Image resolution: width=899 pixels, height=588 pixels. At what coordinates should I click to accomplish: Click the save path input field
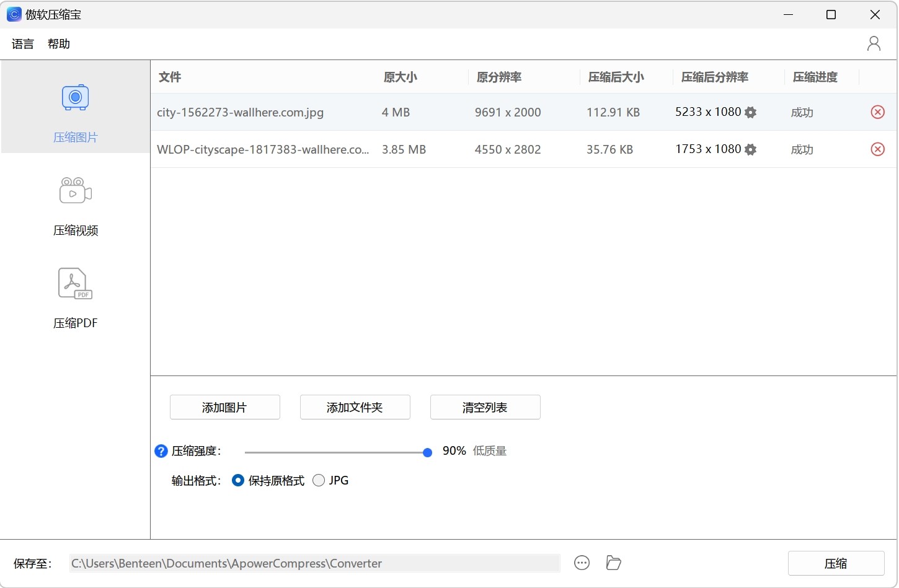(314, 563)
